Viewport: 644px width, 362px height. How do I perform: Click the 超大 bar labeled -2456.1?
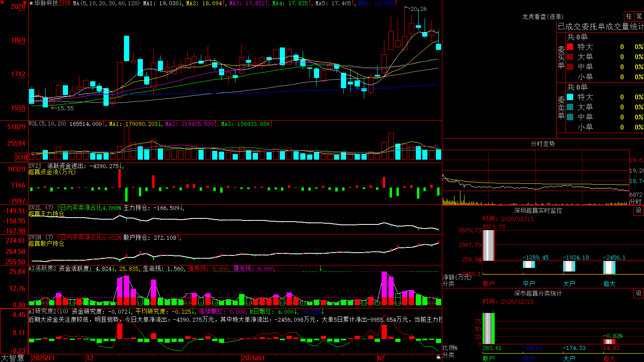point(609,267)
